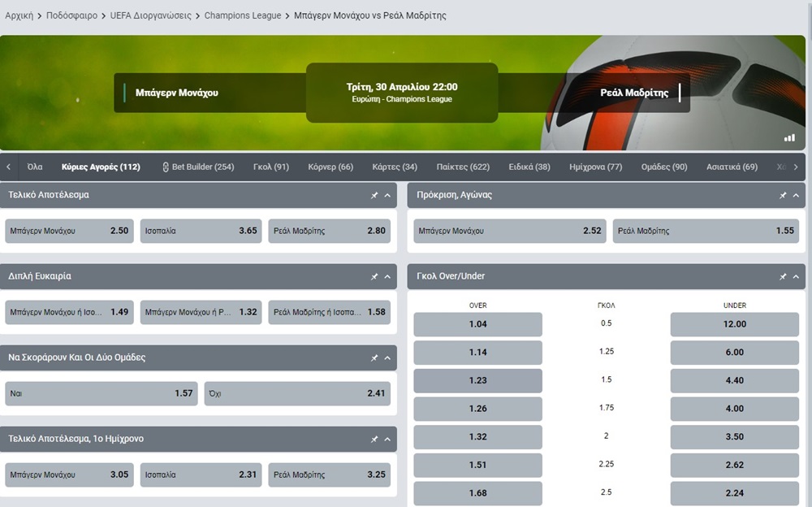Open the Όλα tab

pyautogui.click(x=35, y=167)
